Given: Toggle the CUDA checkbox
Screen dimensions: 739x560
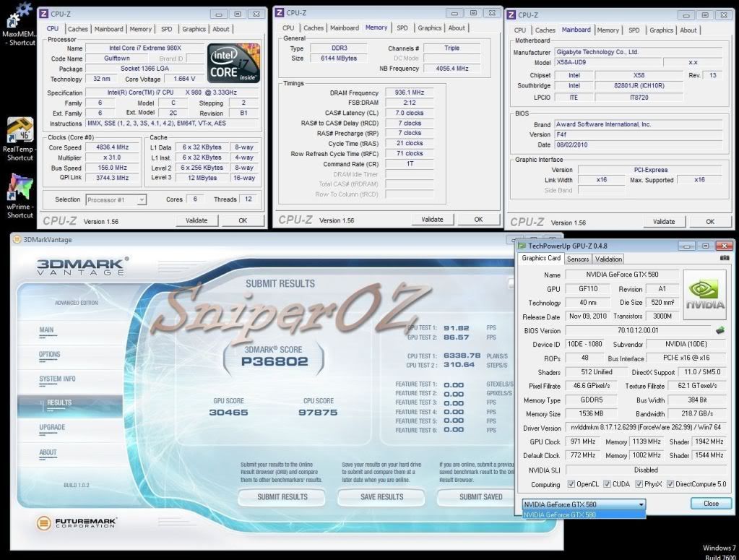Looking at the screenshot, I should point(607,484).
